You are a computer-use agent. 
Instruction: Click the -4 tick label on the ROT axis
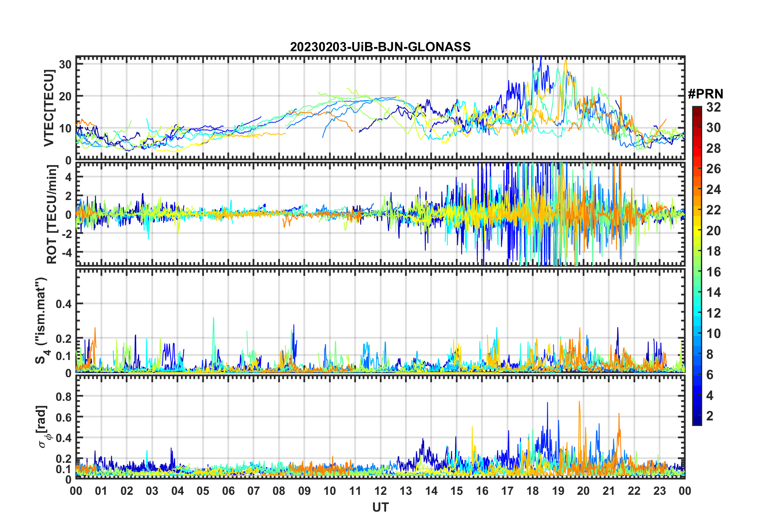coord(65,253)
